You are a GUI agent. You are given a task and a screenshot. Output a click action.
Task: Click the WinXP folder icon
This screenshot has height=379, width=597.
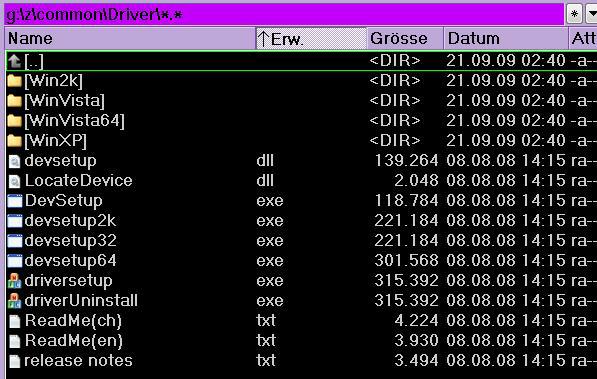[14, 141]
